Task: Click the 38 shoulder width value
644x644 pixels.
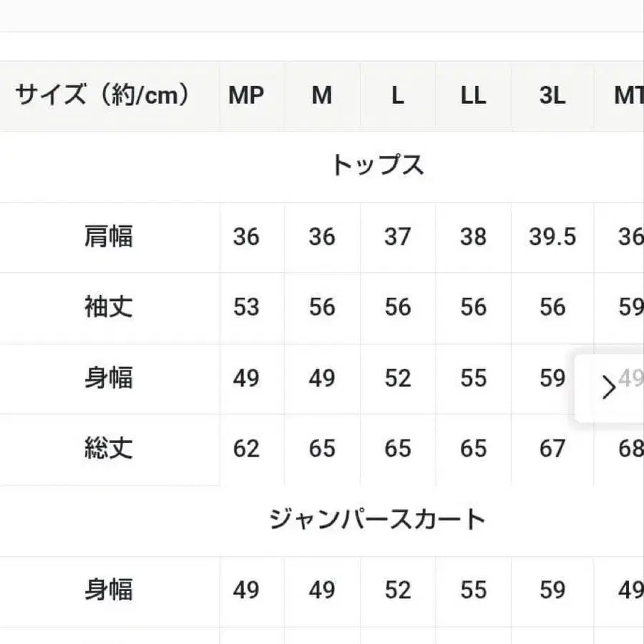Action: (473, 237)
